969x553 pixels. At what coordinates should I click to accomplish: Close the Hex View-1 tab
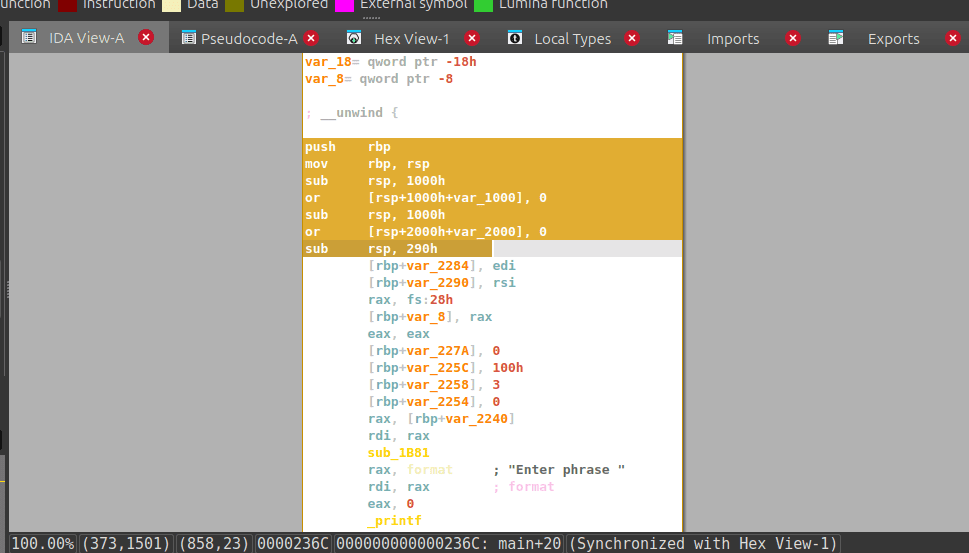point(472,39)
